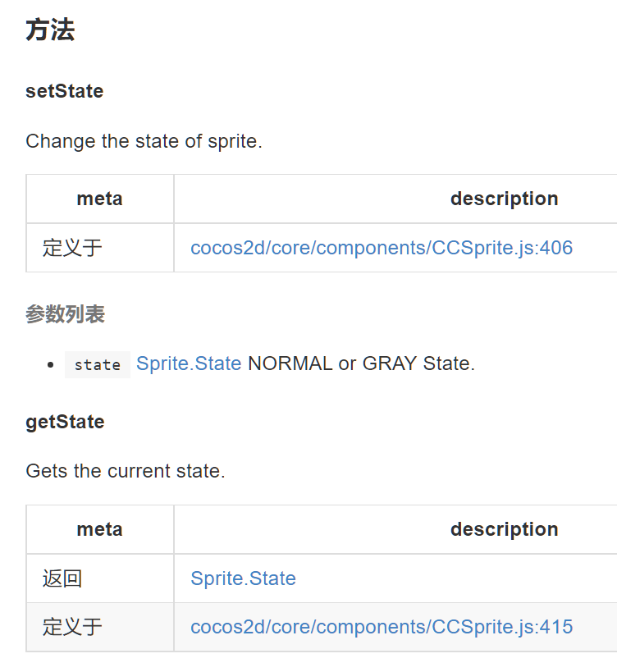Click the bullet point before the state parameter
The width and height of the screenshot is (617, 672).
tap(51, 364)
